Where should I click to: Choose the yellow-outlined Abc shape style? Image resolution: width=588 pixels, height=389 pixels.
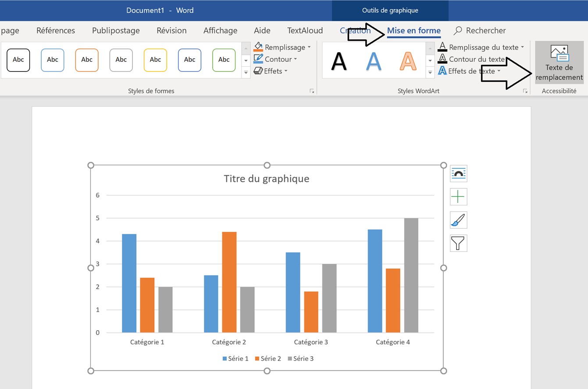point(155,60)
